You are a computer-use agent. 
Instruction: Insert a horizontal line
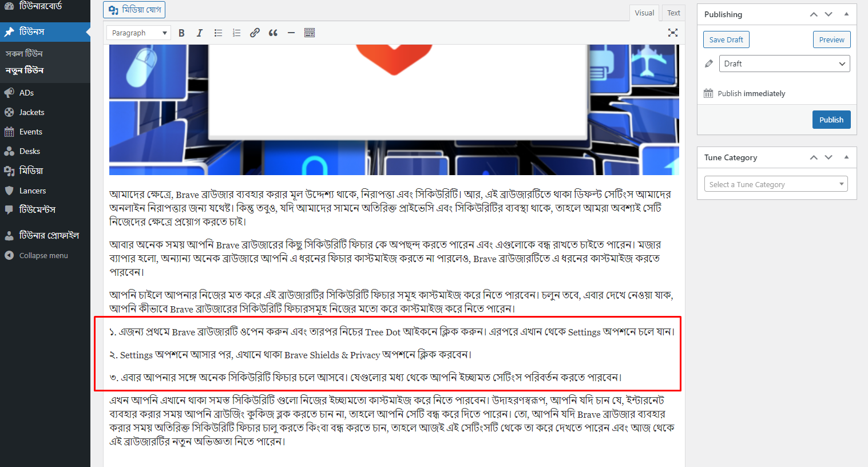(x=291, y=33)
